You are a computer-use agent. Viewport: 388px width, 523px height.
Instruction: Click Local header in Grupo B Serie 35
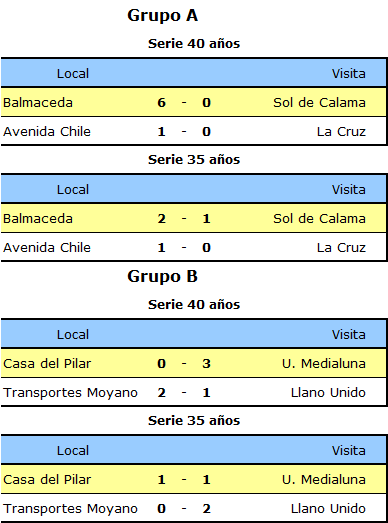point(73,451)
